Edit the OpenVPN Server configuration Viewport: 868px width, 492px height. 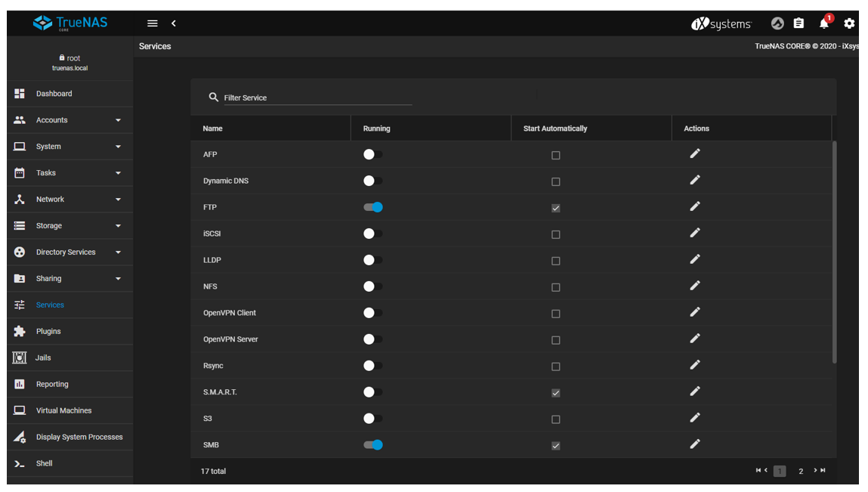[695, 339]
